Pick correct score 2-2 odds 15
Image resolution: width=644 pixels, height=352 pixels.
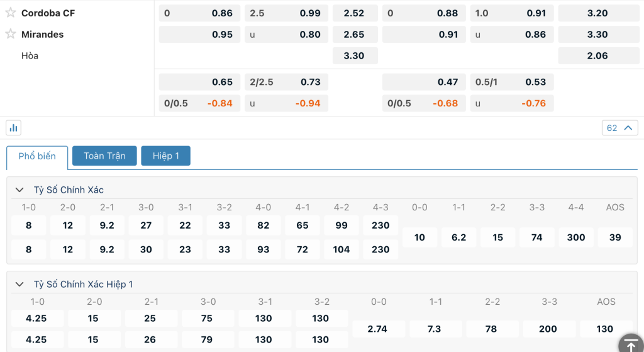coord(498,237)
